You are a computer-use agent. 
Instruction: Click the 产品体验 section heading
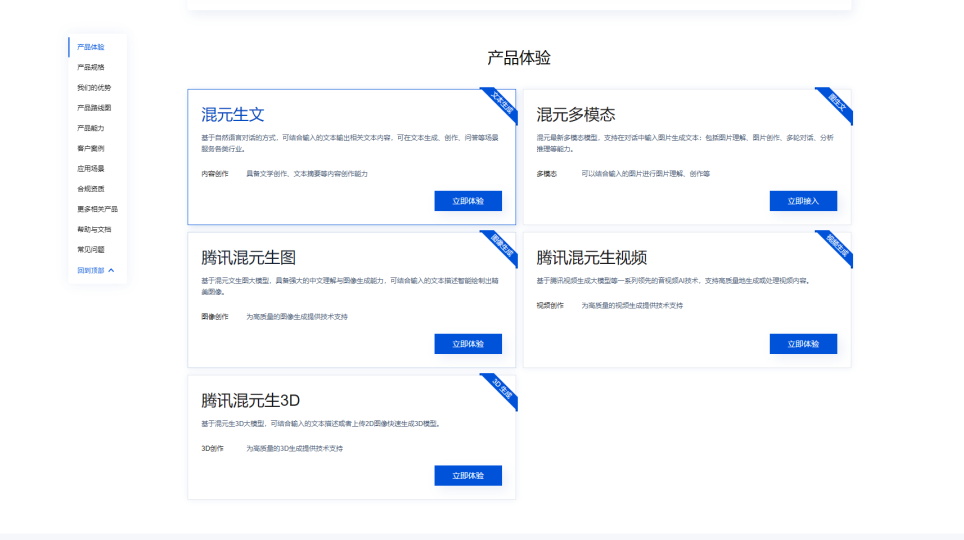(519, 58)
